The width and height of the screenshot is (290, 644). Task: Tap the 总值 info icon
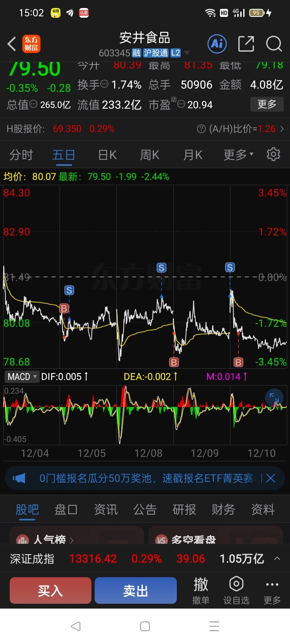click(33, 104)
